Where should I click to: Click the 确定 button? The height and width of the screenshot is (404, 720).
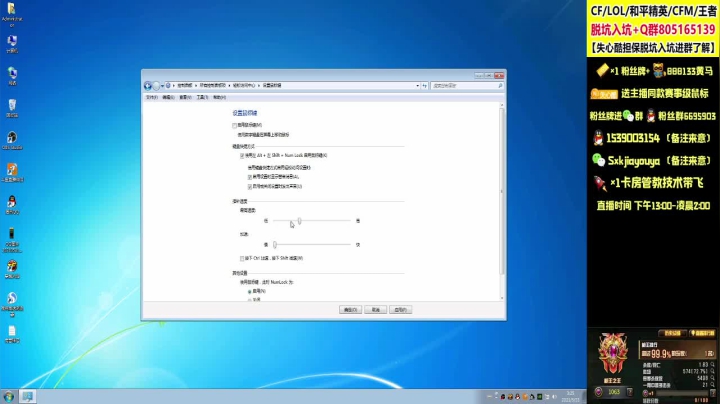350,310
